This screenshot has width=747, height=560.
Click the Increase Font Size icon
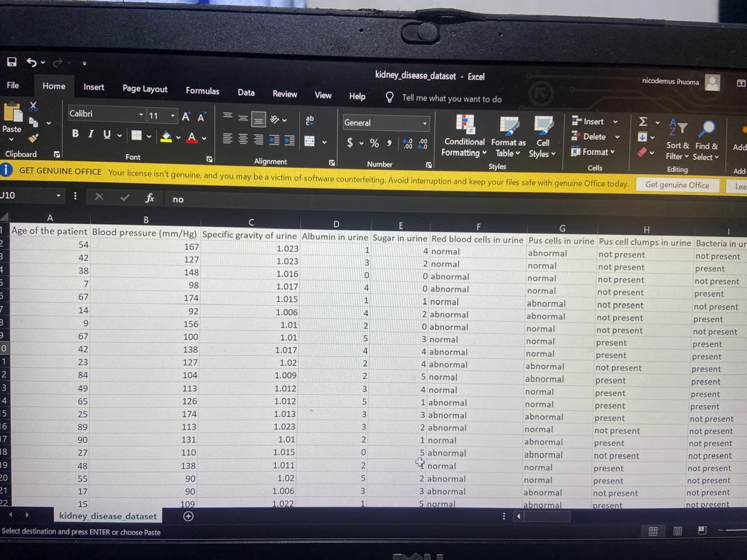tap(186, 117)
